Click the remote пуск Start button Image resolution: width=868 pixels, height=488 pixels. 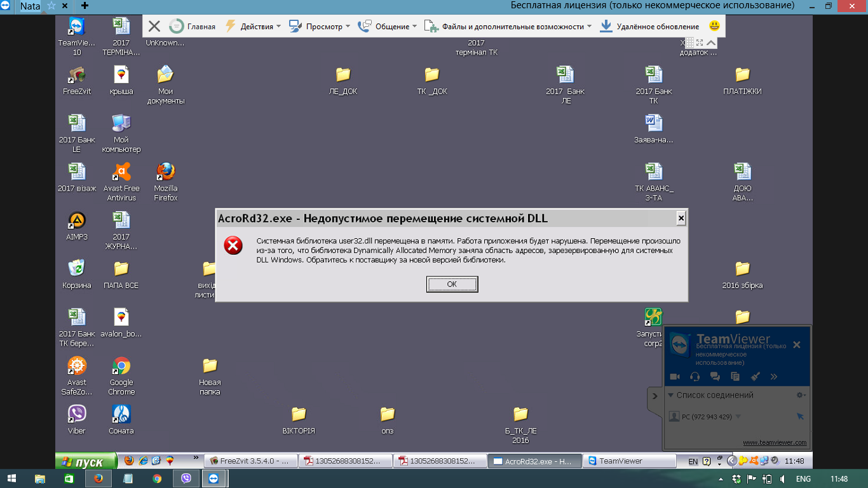tap(86, 462)
